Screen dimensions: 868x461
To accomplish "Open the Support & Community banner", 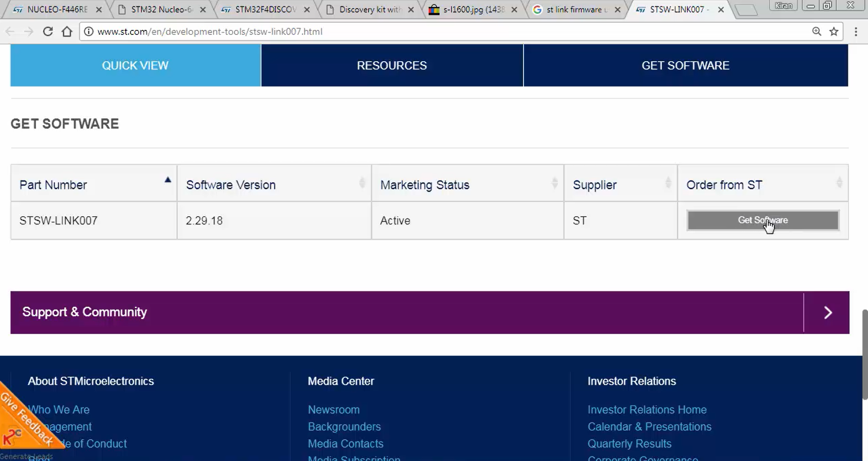I will pos(430,312).
